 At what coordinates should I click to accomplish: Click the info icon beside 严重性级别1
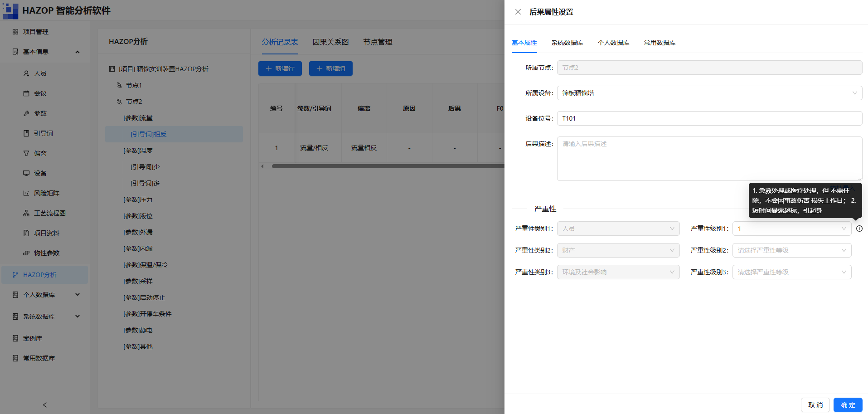tap(859, 229)
